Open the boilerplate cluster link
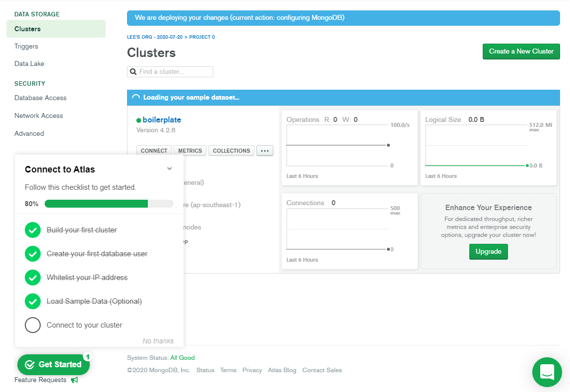Screen dimensions: 570x392 click(x=162, y=120)
